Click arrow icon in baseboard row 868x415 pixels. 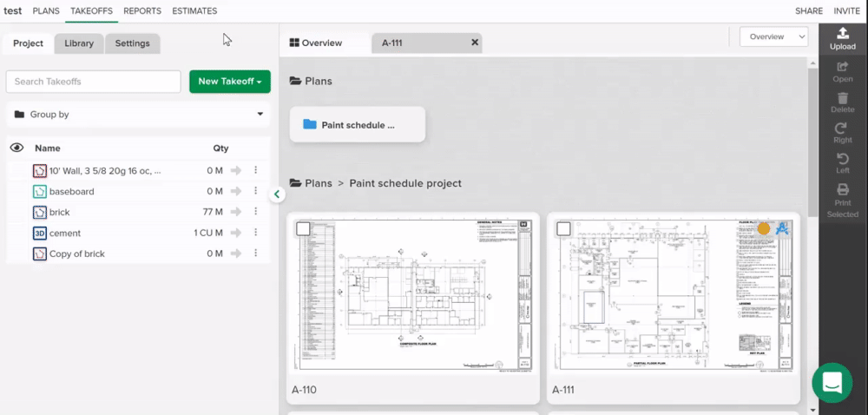click(236, 192)
